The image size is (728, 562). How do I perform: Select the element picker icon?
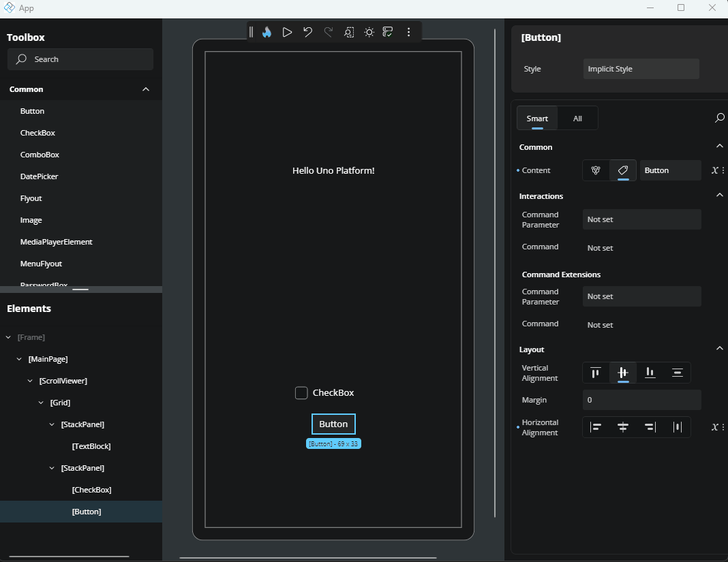[x=348, y=32]
